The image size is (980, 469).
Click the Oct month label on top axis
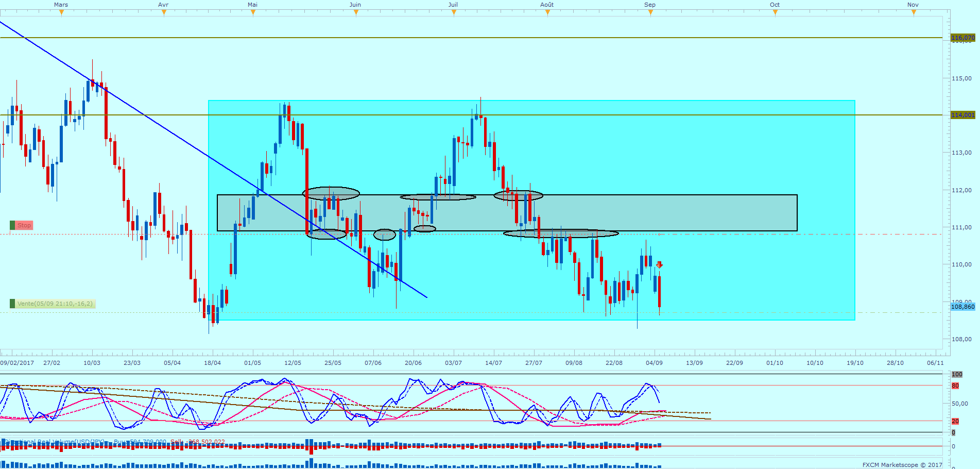click(x=775, y=5)
